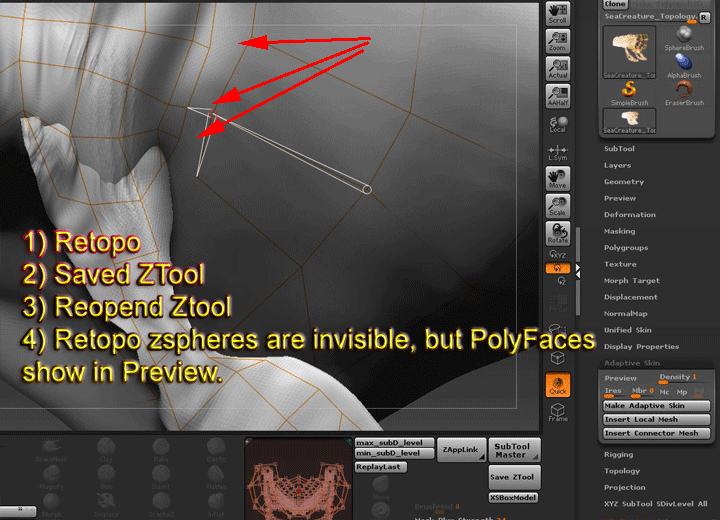The height and width of the screenshot is (520, 720).
Task: Toggle the Local transformations icon
Action: [558, 124]
